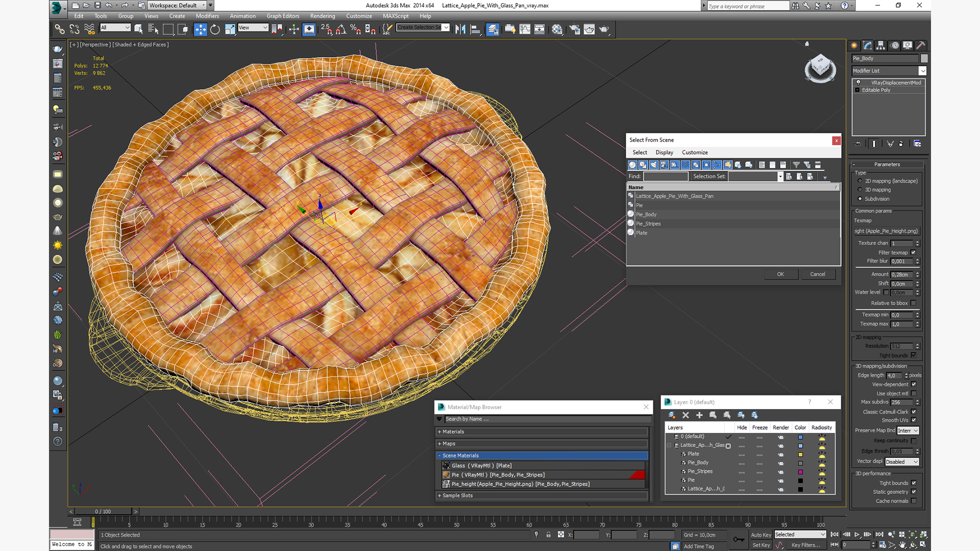Click Configure Modifier Sets icon
Screen dimensions: 980x551
click(917, 144)
